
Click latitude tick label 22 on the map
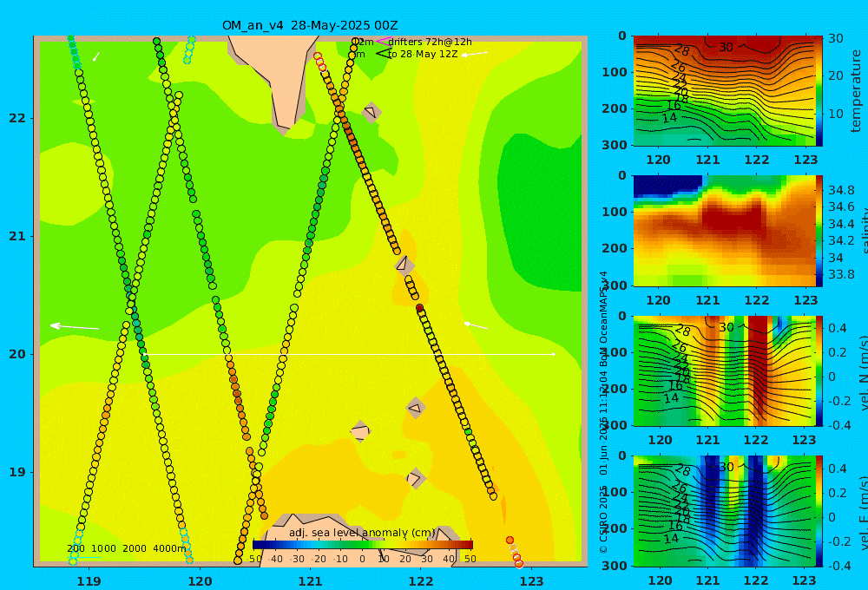pos(17,118)
